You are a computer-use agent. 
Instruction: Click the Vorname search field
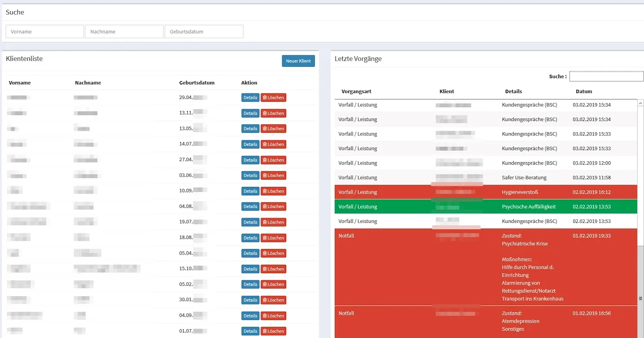45,32
